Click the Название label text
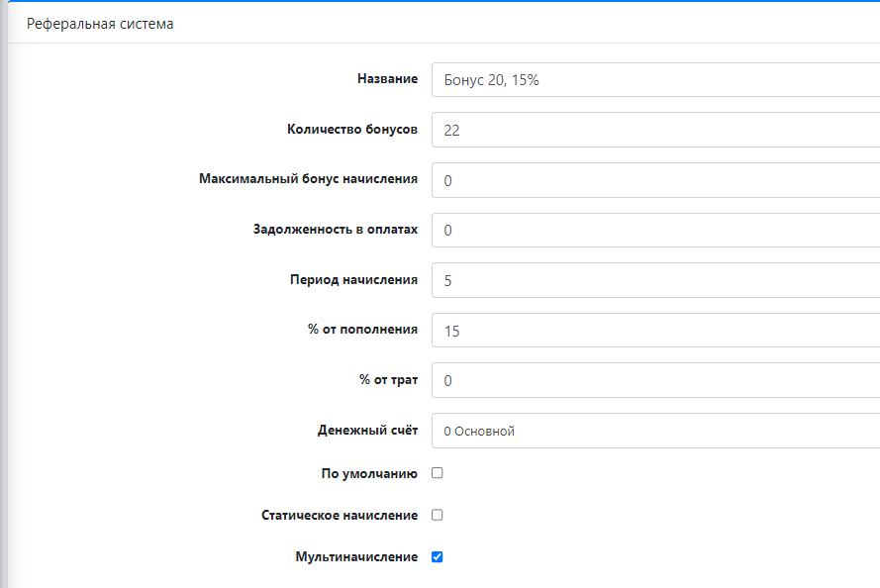This screenshot has width=880, height=588. [x=387, y=79]
